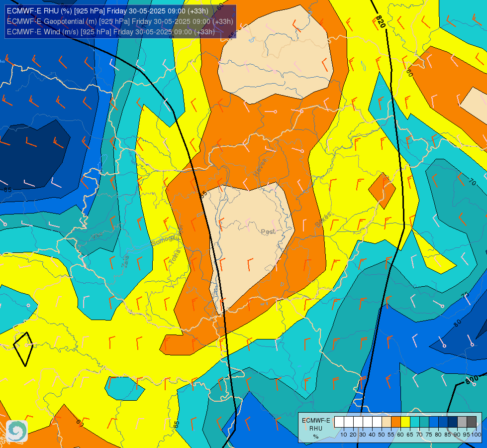
Task: Select the ECMWF-E RHU (%) title line
Action: click(107, 11)
